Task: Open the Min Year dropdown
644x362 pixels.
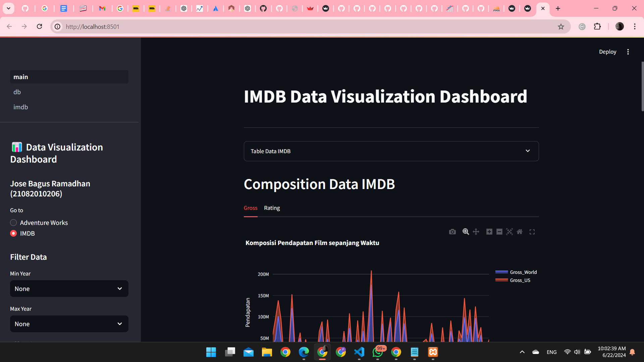Action: tap(69, 289)
